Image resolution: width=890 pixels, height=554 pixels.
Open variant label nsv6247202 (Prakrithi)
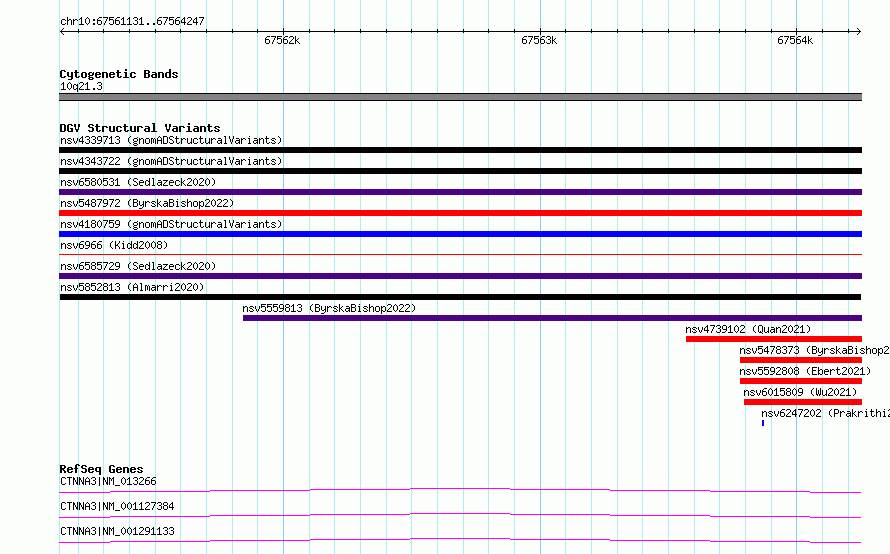pyautogui.click(x=825, y=413)
